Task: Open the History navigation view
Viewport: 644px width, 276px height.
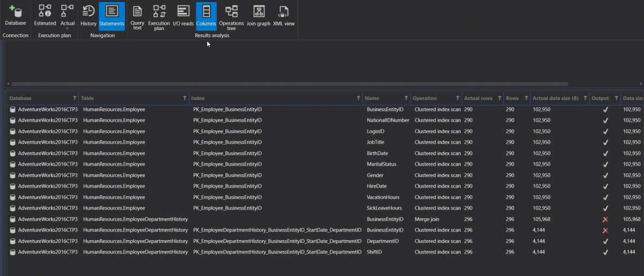Action: (x=88, y=15)
